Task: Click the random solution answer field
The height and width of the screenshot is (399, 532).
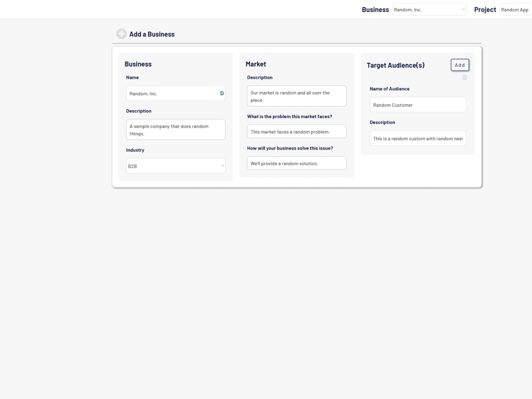Action: click(x=296, y=163)
